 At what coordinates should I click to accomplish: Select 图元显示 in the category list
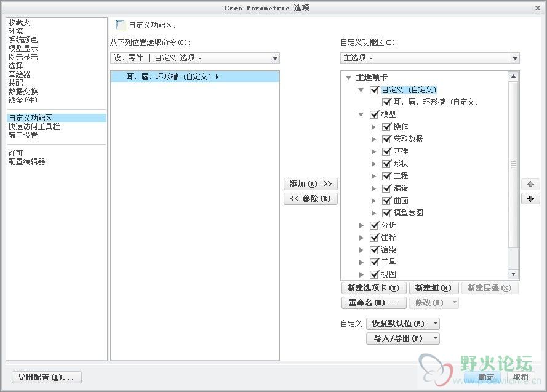23,57
